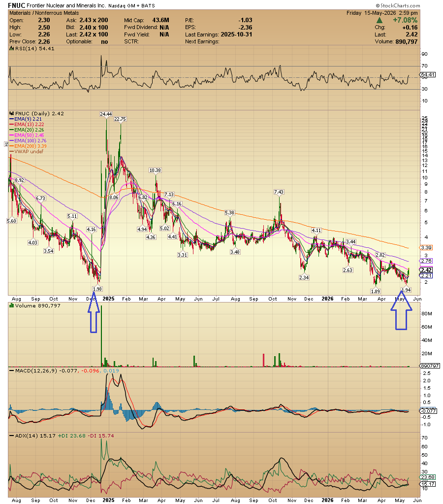Click the 2.34 price label
The image size is (443, 504).
304,278
